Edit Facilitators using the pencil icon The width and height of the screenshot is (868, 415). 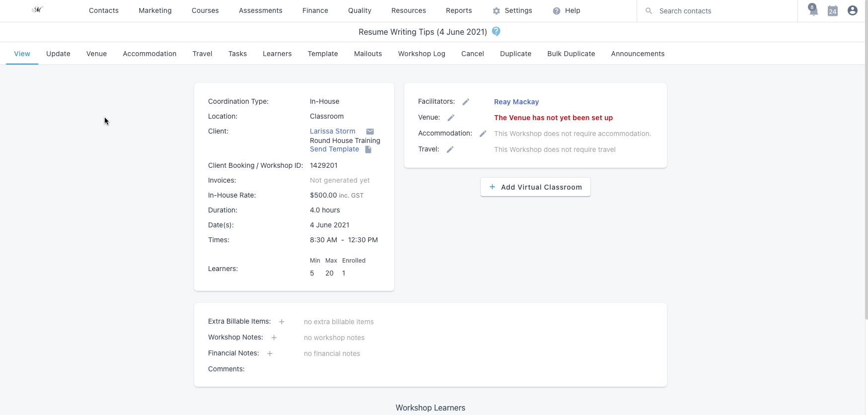coord(466,102)
